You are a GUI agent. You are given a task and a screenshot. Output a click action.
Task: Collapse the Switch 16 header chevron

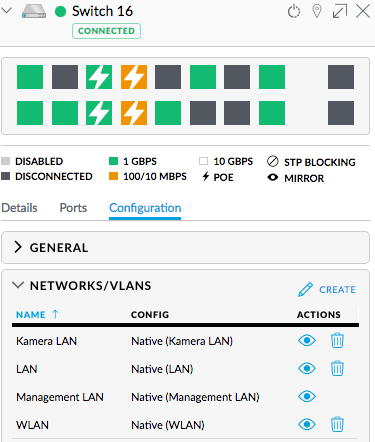point(6,10)
